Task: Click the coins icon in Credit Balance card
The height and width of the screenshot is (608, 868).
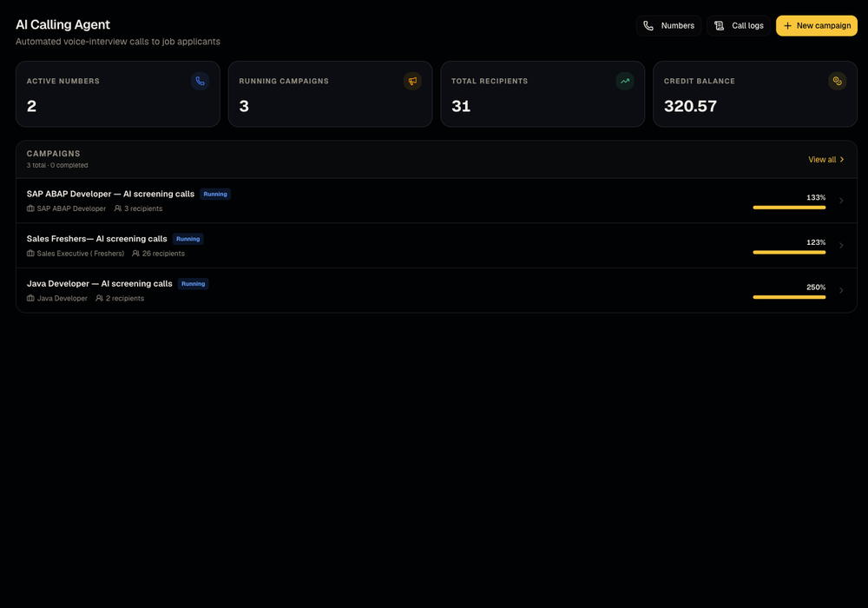Action: [838, 81]
